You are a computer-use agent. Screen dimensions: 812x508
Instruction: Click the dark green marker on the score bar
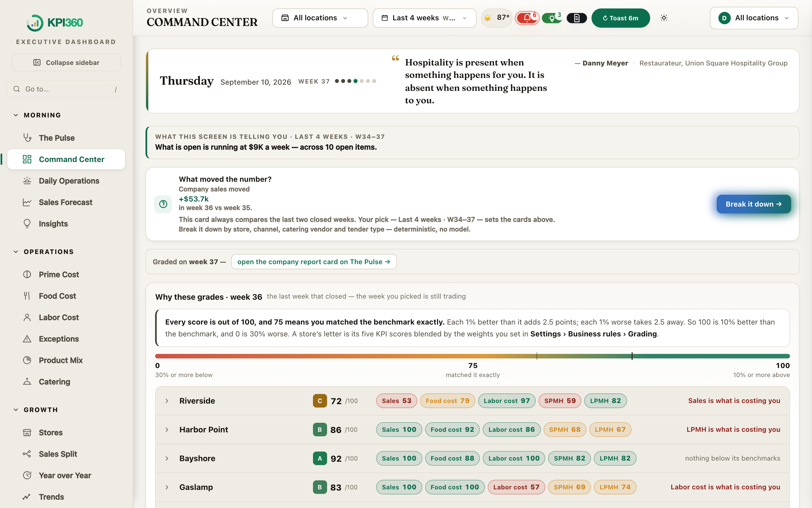pyautogui.click(x=632, y=356)
